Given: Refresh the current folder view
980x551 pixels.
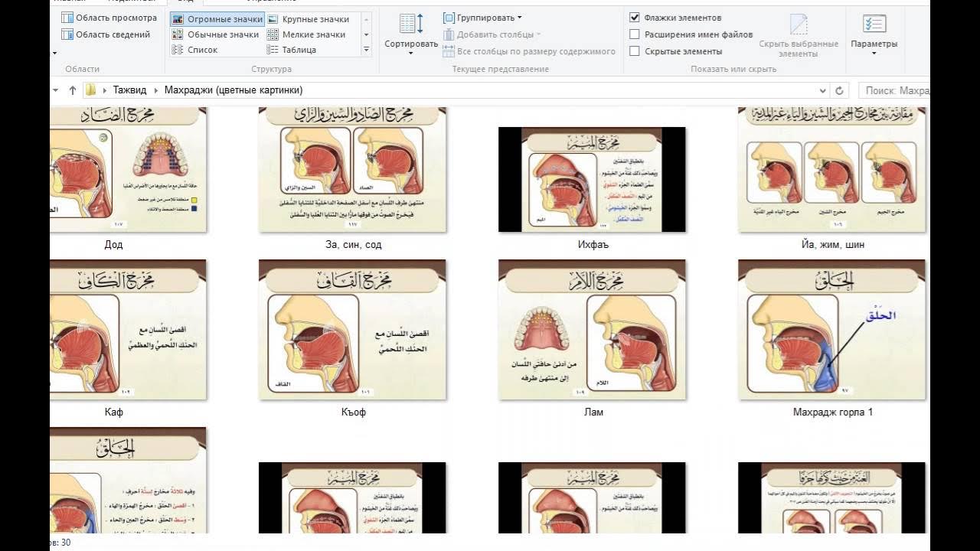Looking at the screenshot, I should (x=840, y=90).
